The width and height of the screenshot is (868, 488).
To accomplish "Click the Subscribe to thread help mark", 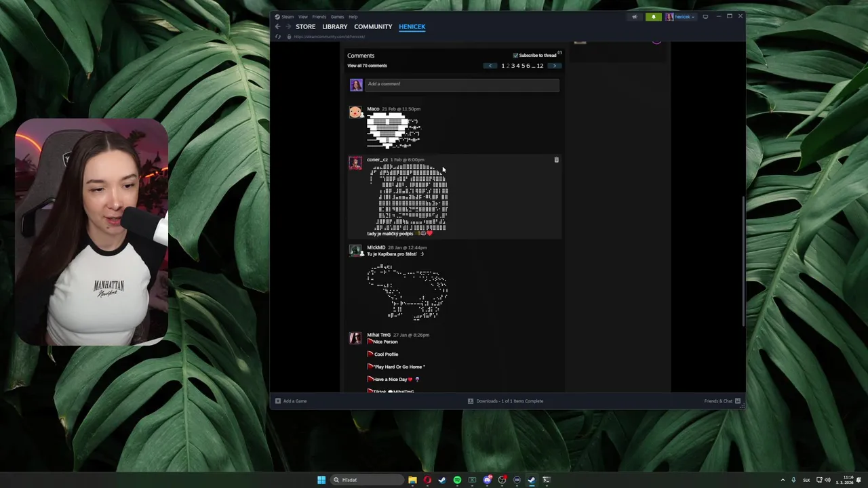I will 559,54.
